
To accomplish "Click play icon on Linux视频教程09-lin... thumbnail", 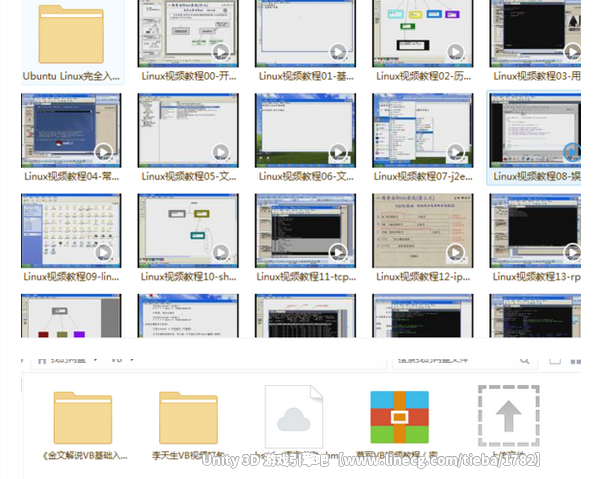I will point(103,252).
